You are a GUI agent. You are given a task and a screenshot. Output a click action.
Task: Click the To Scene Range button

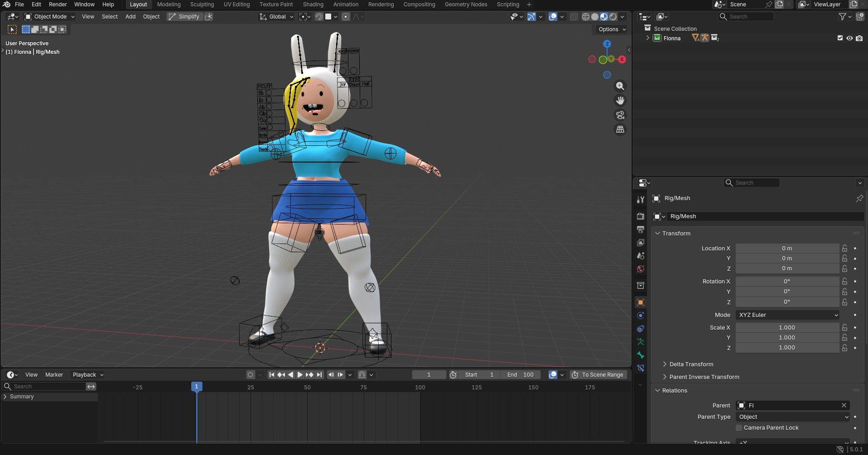coord(598,375)
